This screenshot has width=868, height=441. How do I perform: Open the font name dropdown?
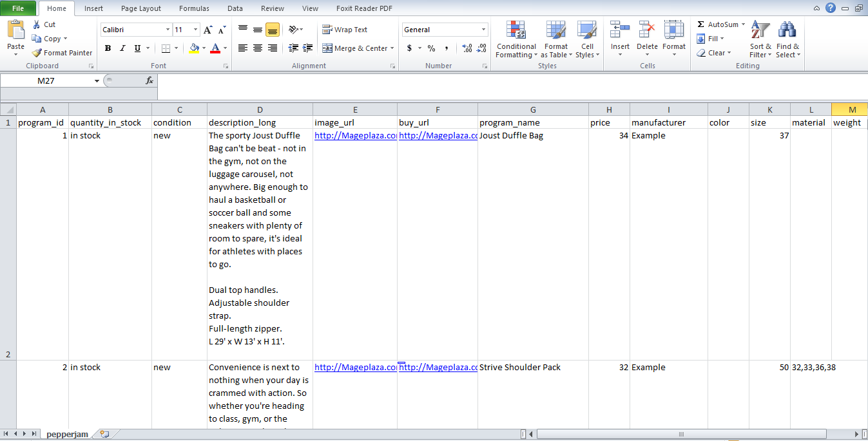[168, 30]
